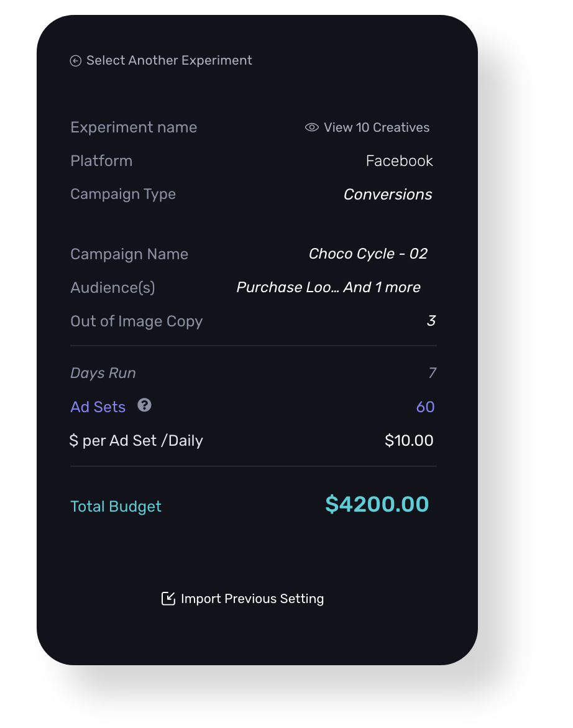Edit the Campaign Type Conversions value
The height and width of the screenshot is (728, 573).
(388, 195)
